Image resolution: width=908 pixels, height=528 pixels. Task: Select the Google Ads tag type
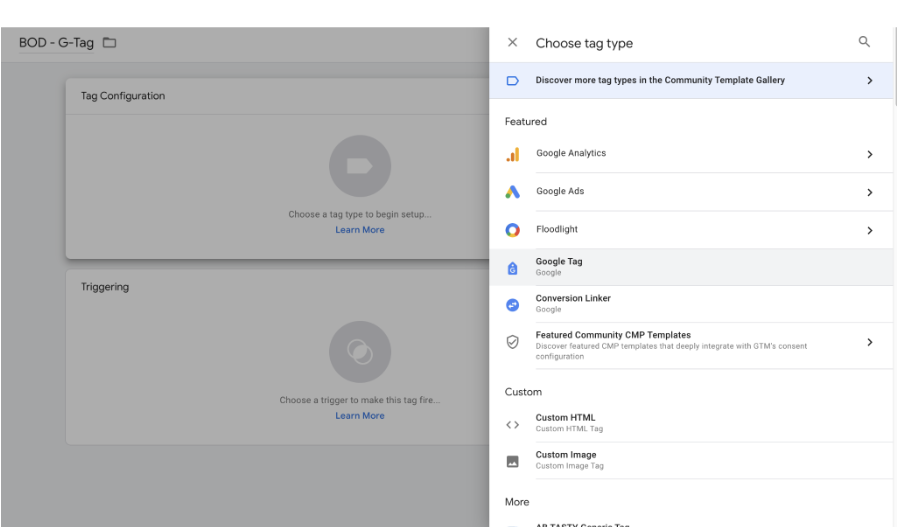691,192
